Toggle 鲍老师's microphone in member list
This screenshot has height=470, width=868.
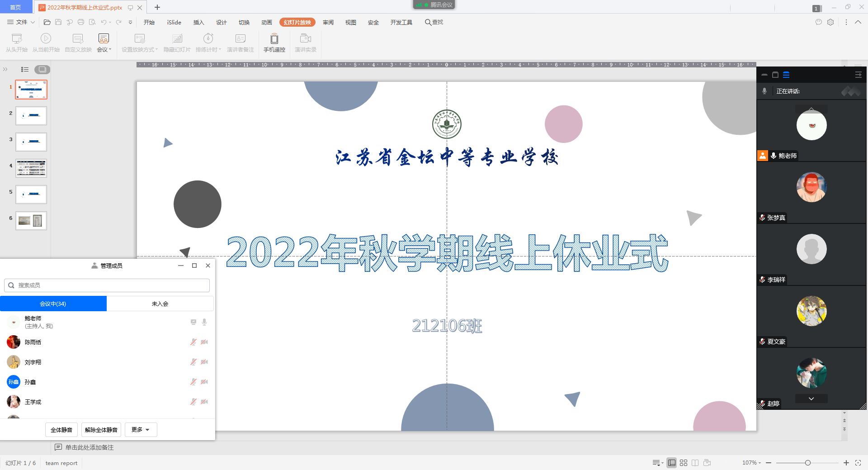tap(204, 322)
